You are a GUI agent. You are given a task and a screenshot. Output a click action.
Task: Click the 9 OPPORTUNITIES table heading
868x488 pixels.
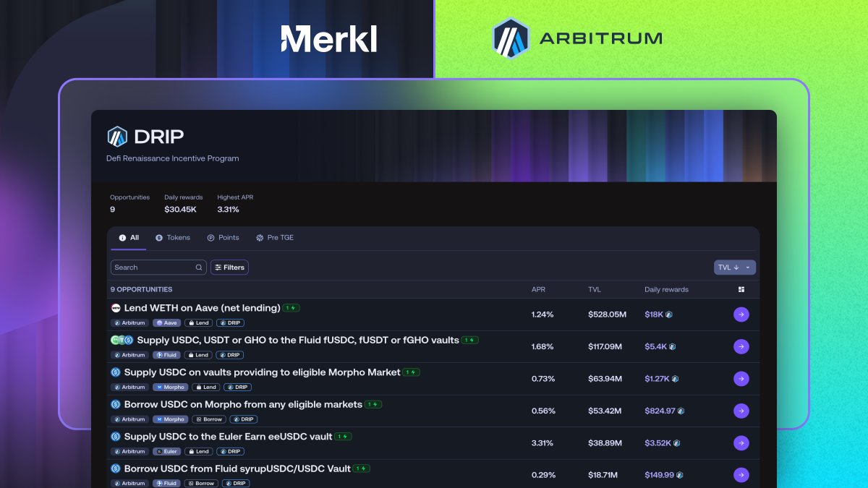pyautogui.click(x=142, y=290)
